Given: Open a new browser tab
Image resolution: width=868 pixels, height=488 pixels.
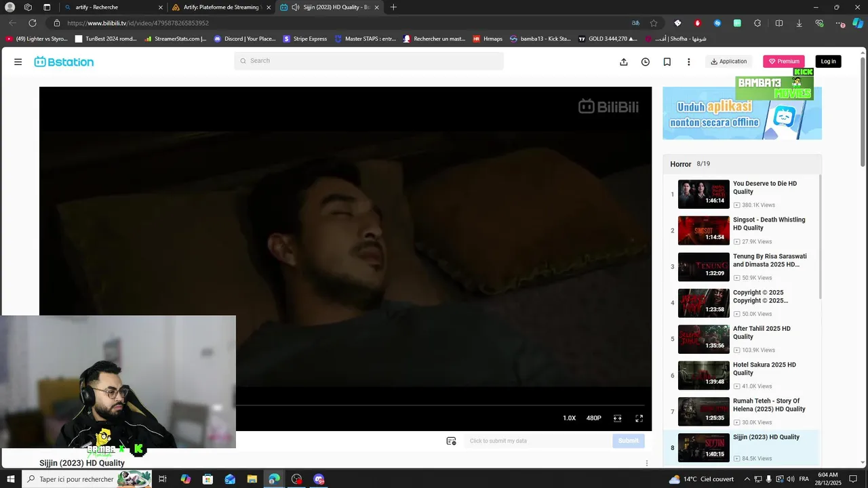Looking at the screenshot, I should click(393, 7).
